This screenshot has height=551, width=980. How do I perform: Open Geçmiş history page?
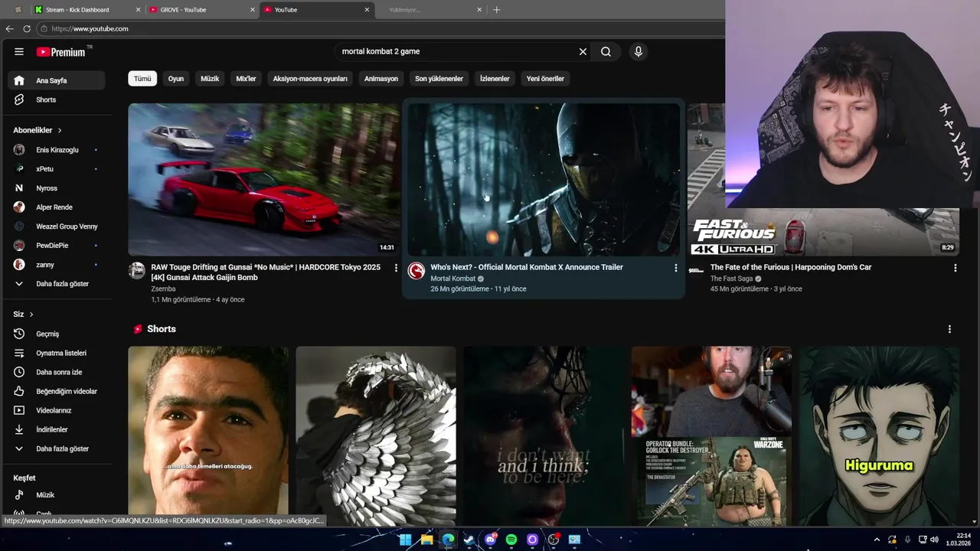pos(57,334)
